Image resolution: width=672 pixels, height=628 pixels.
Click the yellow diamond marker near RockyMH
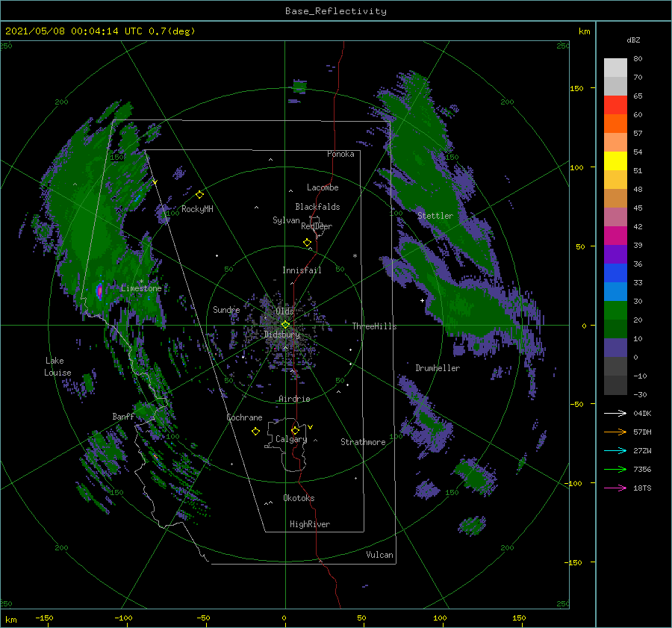(199, 195)
